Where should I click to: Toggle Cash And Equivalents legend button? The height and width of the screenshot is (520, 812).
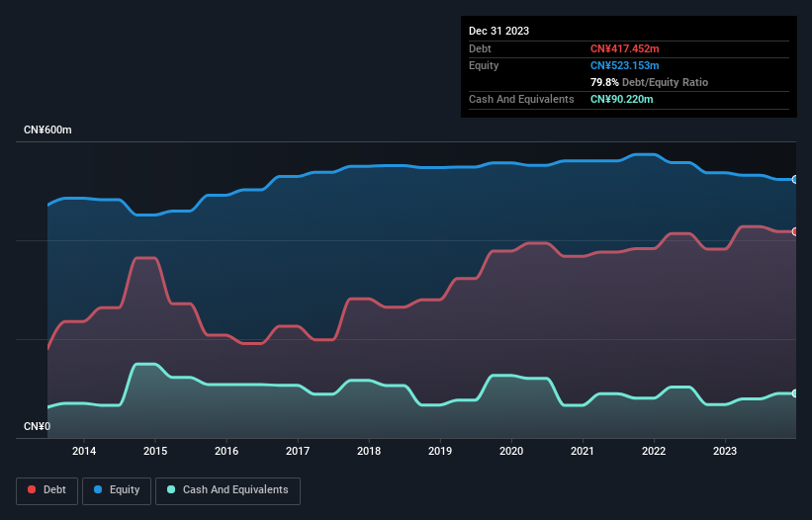pos(227,490)
